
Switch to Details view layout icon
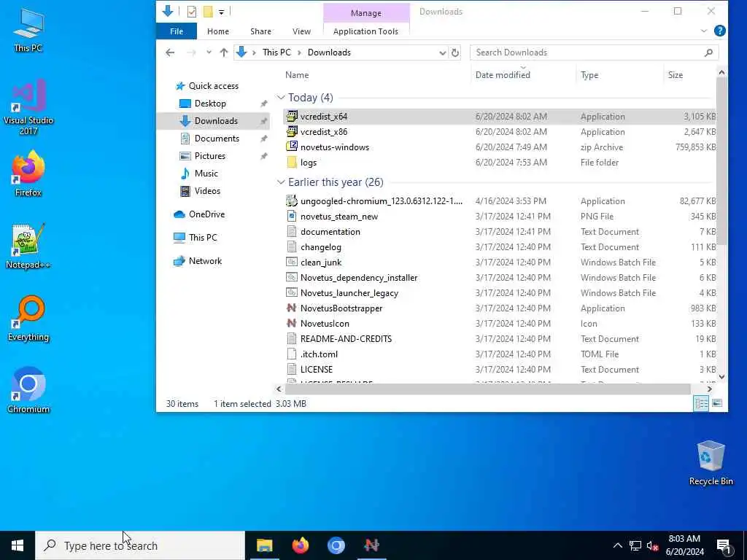[701, 403]
